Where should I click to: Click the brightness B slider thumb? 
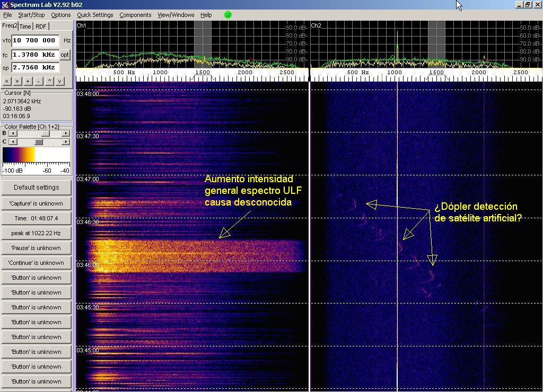46,133
